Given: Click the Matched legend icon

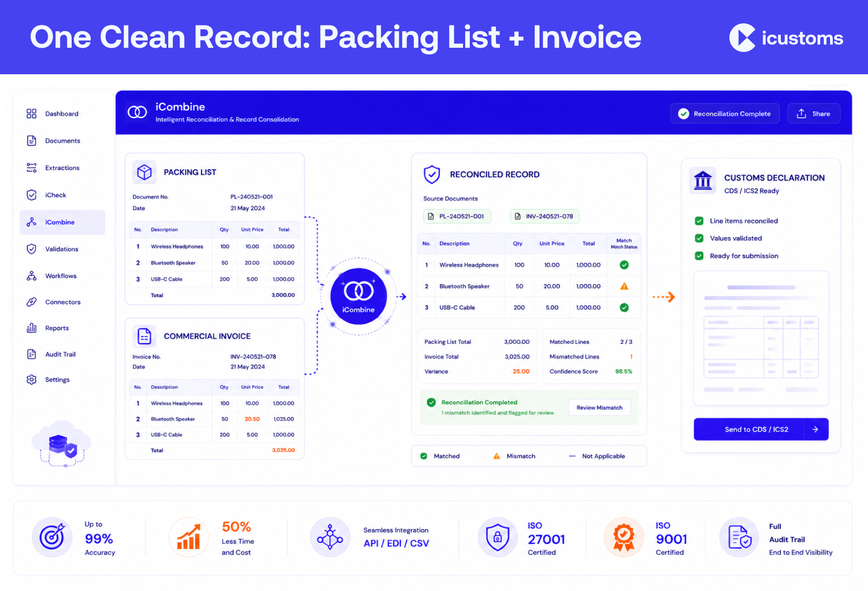Looking at the screenshot, I should point(424,456).
